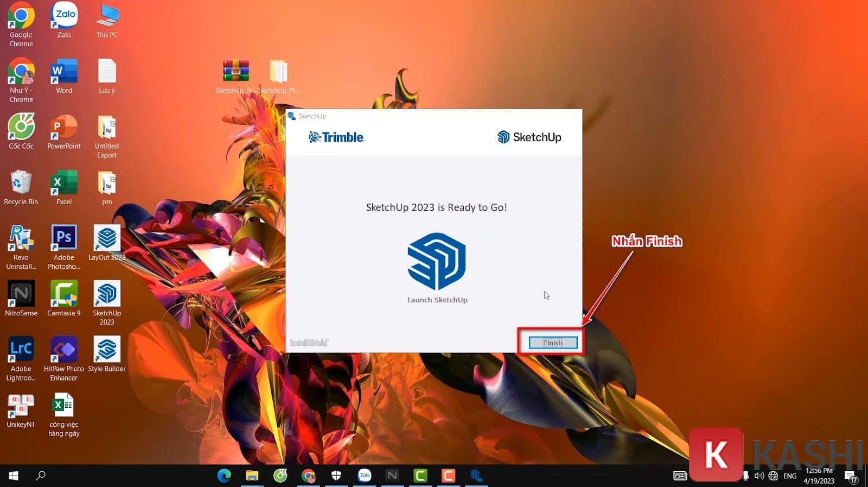Click the taskbar search magnifier

41,476
